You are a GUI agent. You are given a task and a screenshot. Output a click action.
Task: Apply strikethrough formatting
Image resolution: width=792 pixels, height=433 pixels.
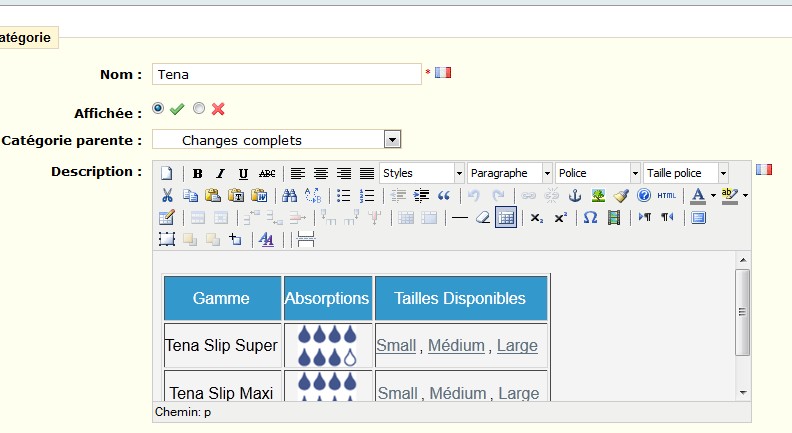click(x=267, y=173)
